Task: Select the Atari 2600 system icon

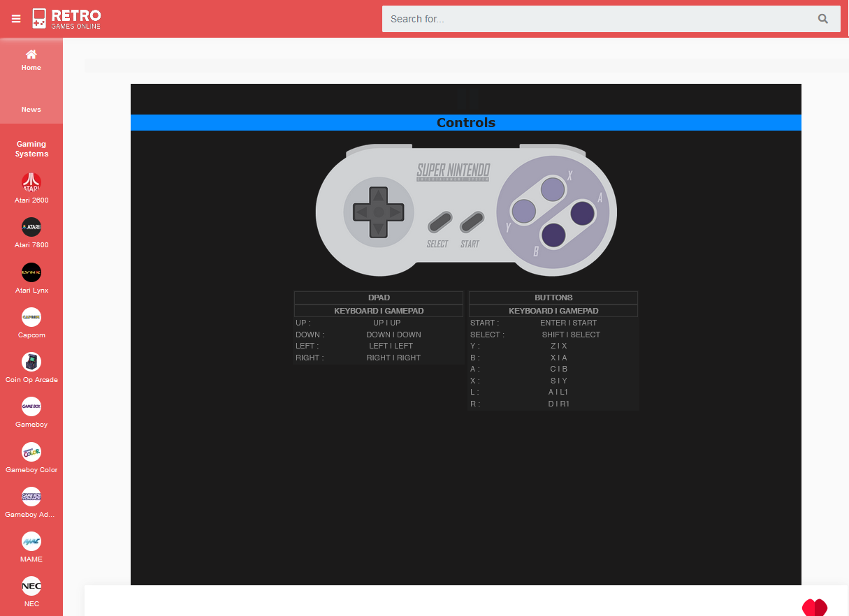Action: [x=31, y=182]
